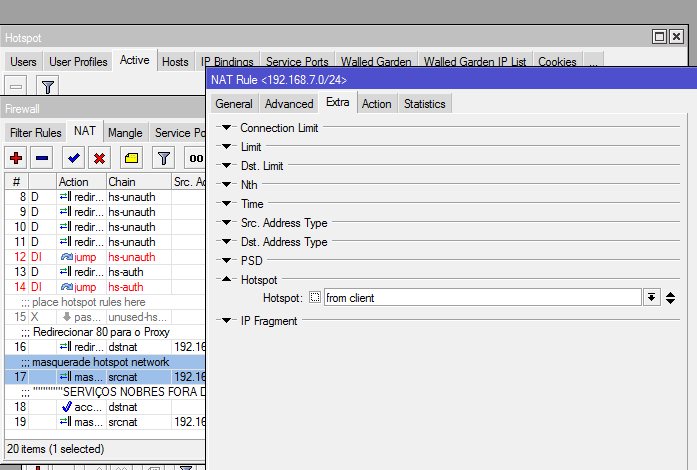The width and height of the screenshot is (697, 470).
Task: Expand the Time section
Action: 226,203
